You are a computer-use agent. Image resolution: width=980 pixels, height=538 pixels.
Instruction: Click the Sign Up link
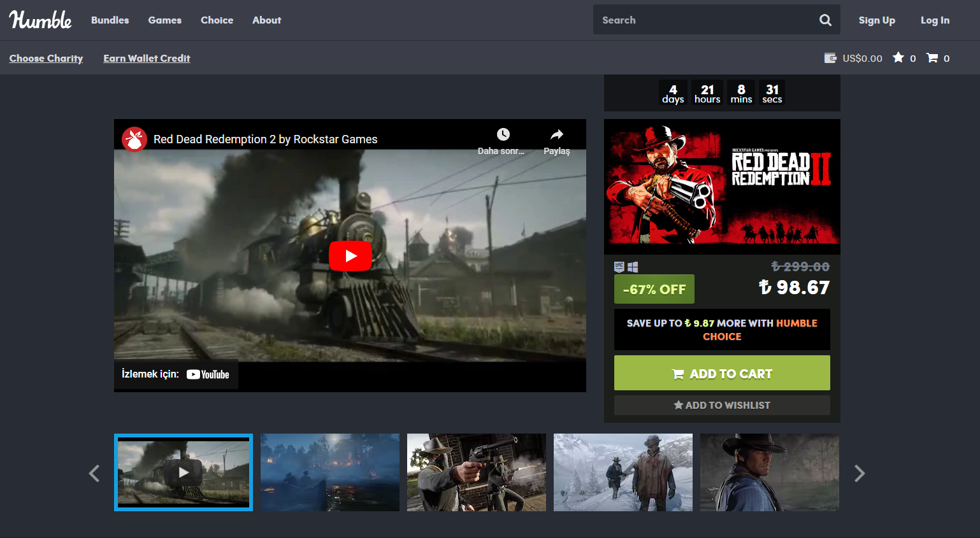coord(877,20)
